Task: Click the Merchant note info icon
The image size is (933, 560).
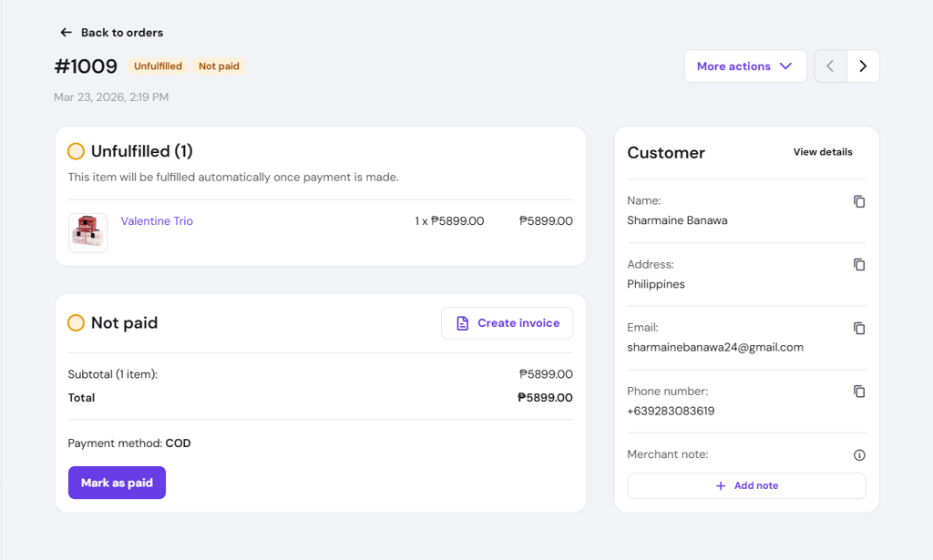Action: pos(858,454)
